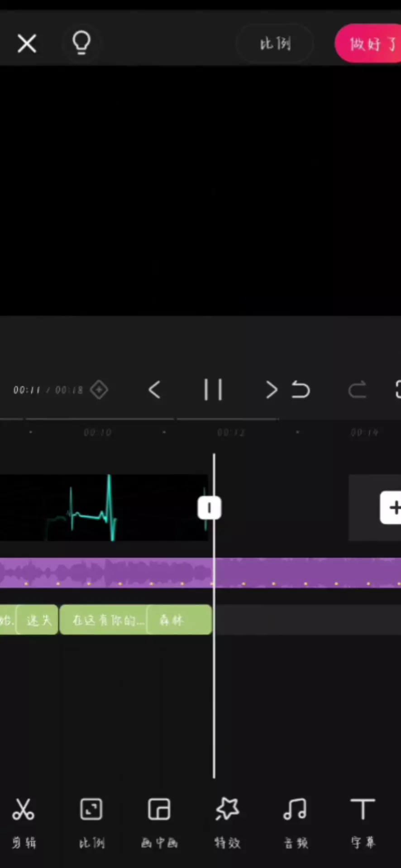Select the purple audio waveform track
401x868 pixels.
pos(200,573)
